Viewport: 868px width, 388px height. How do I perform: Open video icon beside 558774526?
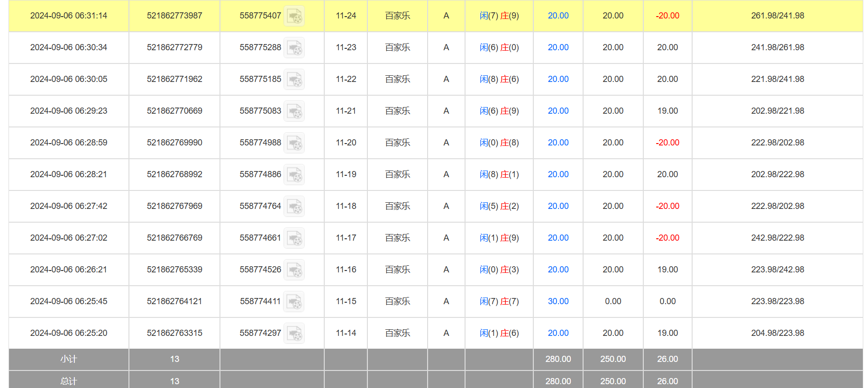[x=294, y=270]
